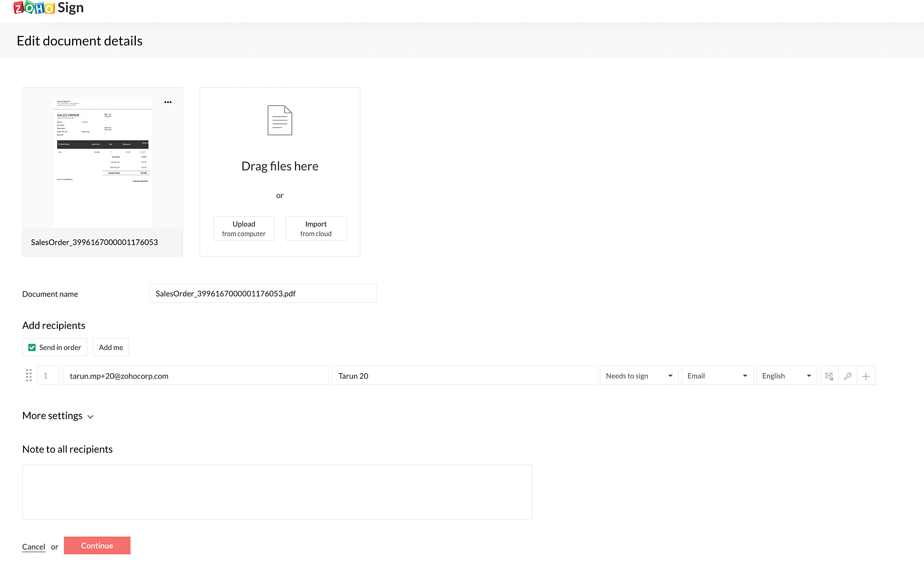Open the Needs to sign dropdown
Viewport: 924px width, 575px height.
638,376
